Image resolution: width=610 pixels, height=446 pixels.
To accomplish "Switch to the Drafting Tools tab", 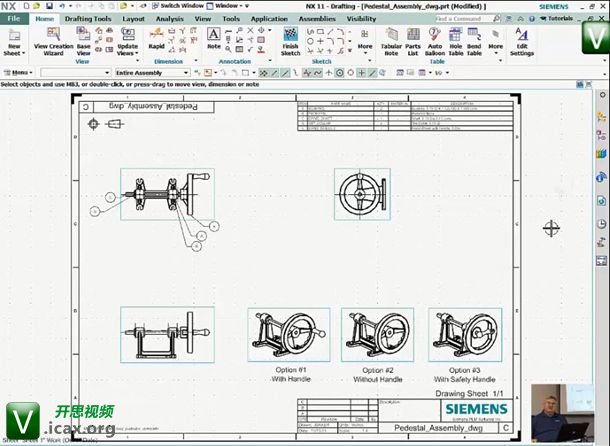I will coord(88,19).
